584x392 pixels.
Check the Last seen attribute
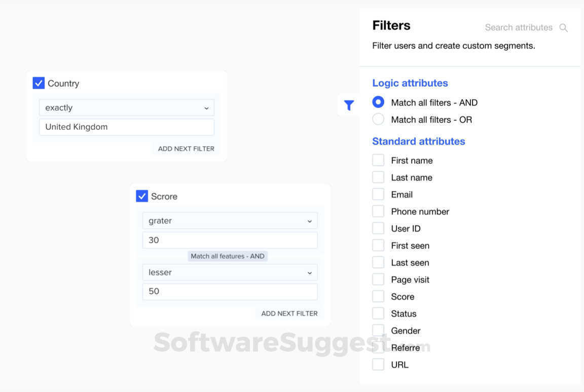(x=378, y=262)
